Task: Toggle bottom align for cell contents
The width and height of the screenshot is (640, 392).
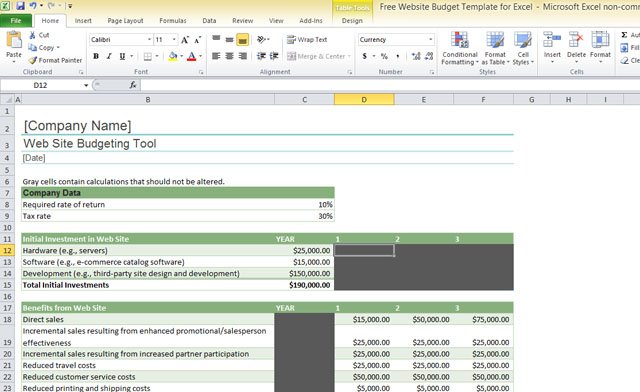Action: click(x=242, y=39)
